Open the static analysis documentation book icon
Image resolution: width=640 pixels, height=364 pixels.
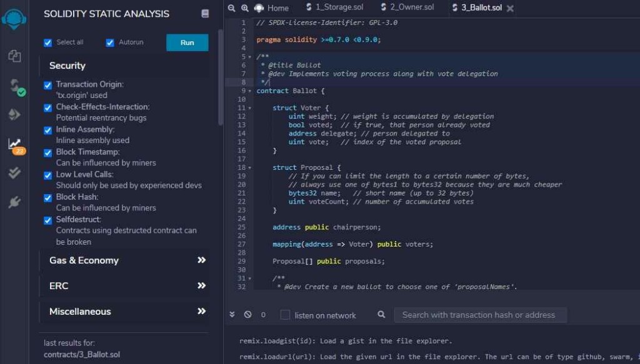(205, 14)
